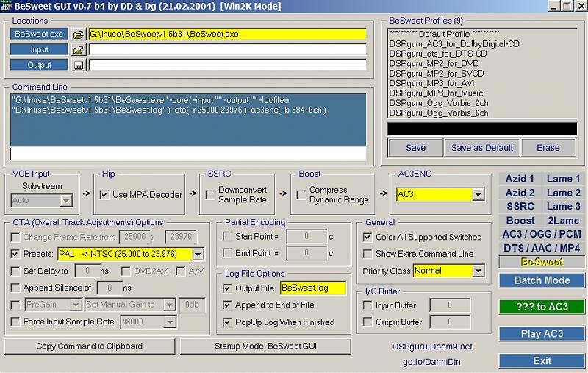588x373 pixels.
Task: Select DSPguru_MP3_for_Music profile in list
Action: pos(437,93)
